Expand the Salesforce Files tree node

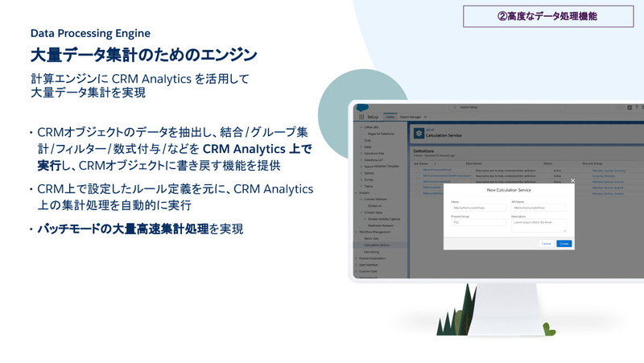tap(361, 153)
